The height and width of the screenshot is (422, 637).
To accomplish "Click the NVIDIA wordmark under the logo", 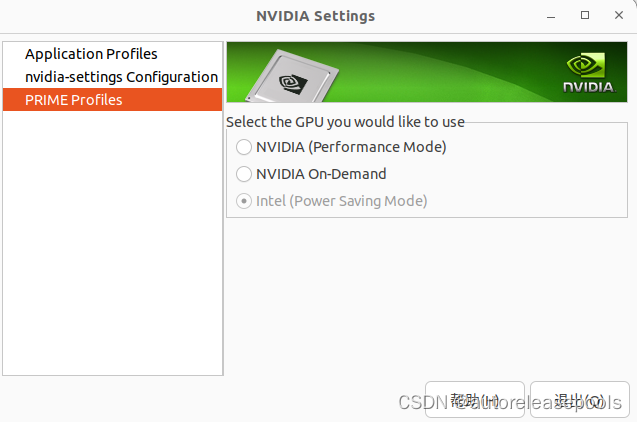I will tap(589, 87).
